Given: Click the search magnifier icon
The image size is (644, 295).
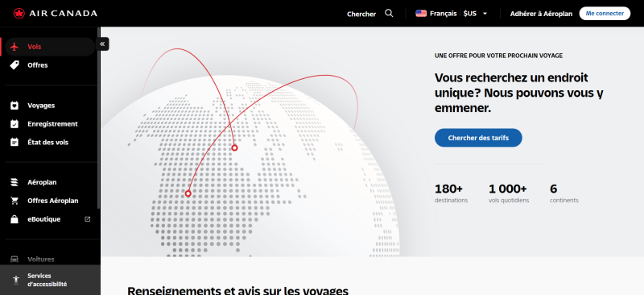Looking at the screenshot, I should pos(389,13).
